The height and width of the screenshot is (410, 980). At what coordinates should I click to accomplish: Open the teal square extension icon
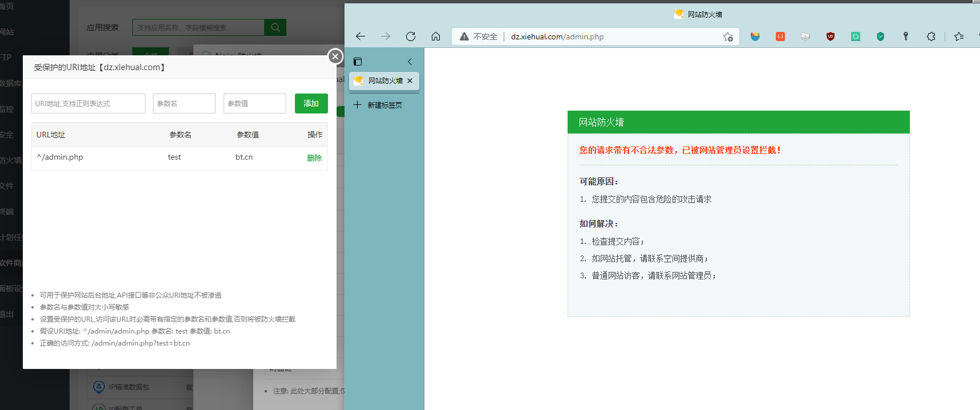click(x=856, y=36)
